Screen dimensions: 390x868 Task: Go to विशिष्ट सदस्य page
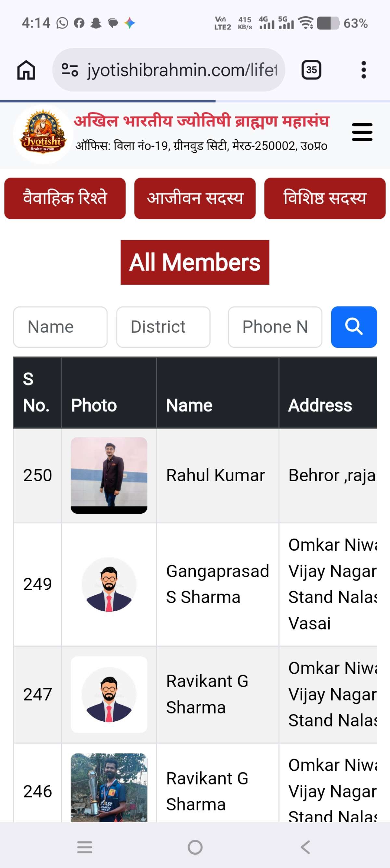[325, 198]
